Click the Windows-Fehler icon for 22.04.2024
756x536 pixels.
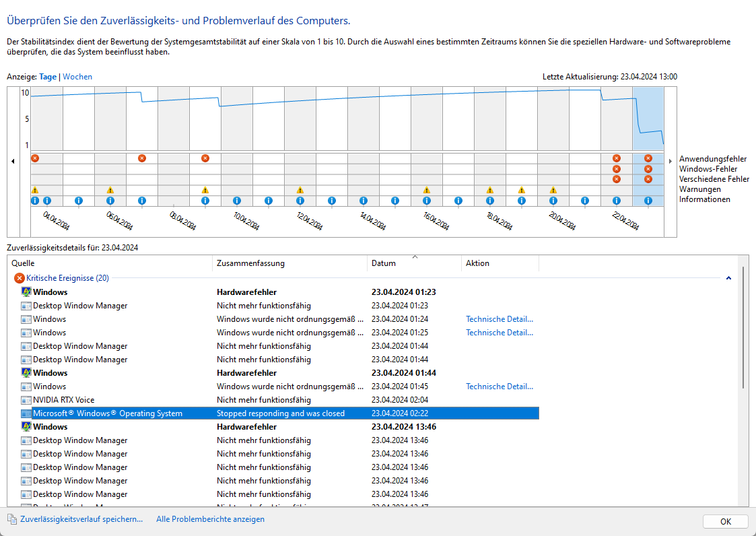(616, 169)
